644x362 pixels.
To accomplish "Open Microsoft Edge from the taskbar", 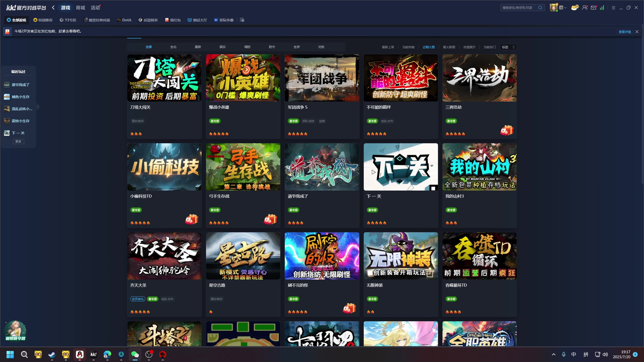I will pos(107,354).
